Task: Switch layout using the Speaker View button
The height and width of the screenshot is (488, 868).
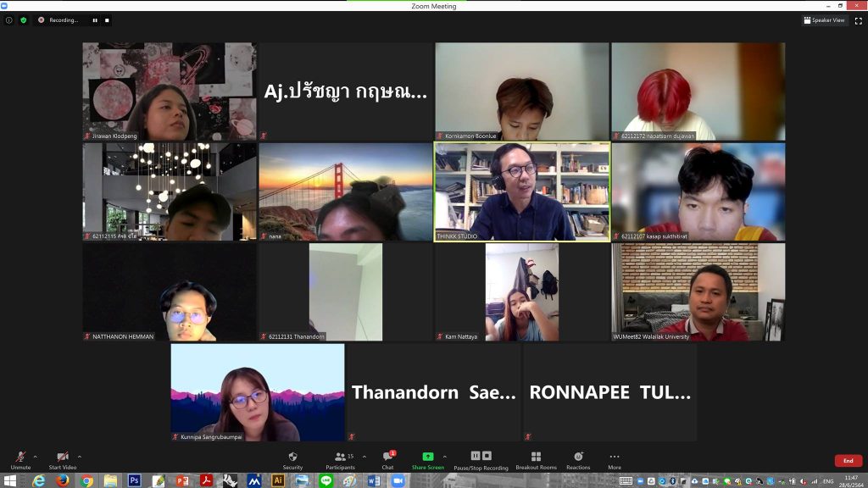Action: click(825, 20)
